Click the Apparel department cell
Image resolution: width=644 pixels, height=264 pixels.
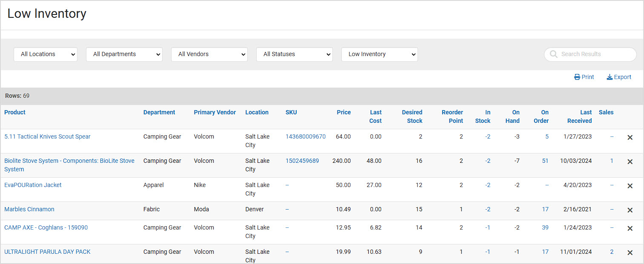click(154, 185)
